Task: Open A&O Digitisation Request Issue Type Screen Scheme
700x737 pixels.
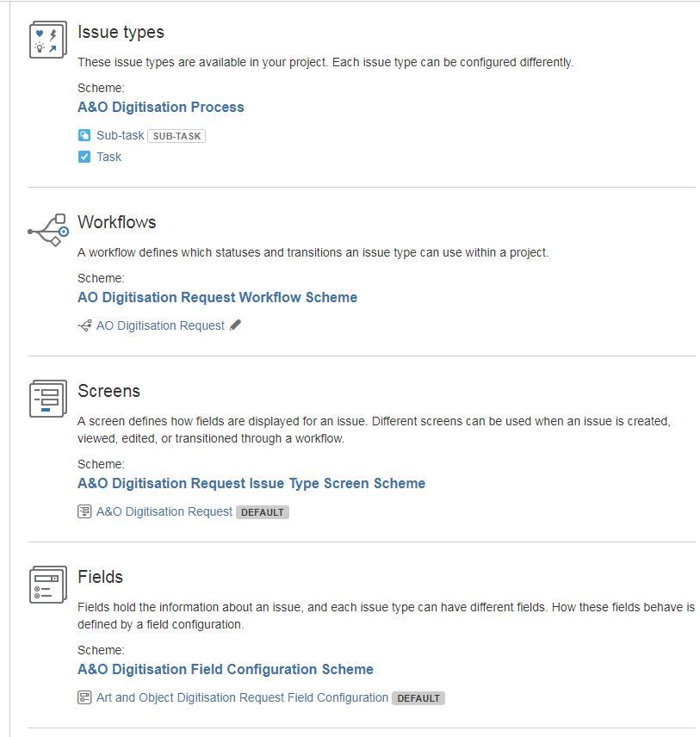Action: tap(251, 484)
